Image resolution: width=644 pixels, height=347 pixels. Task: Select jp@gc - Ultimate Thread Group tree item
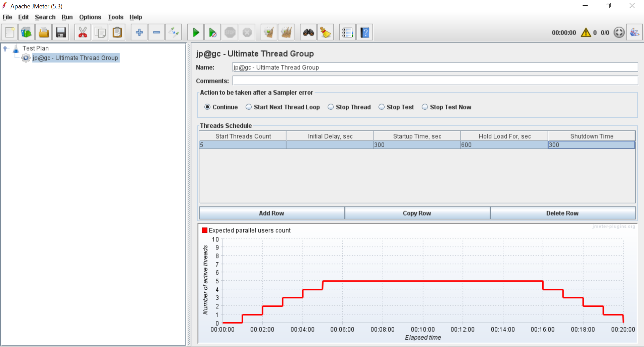(76, 58)
